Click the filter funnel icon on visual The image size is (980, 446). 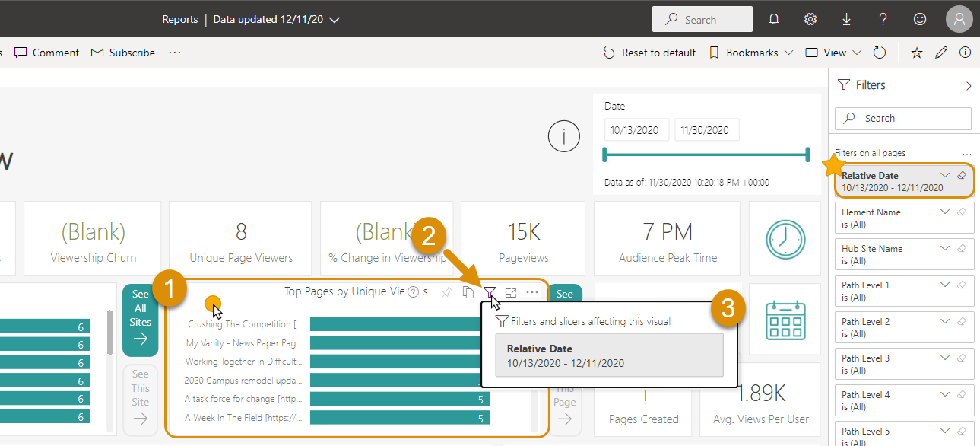pos(490,292)
